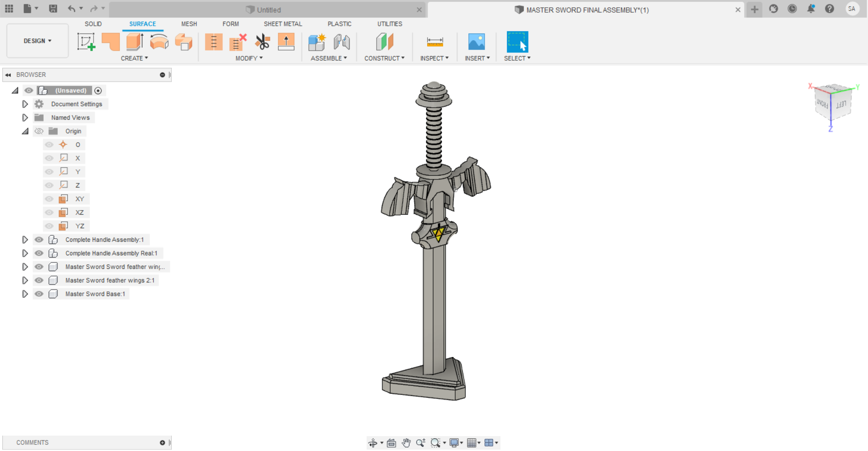This screenshot has height=451, width=868.
Task: Switch to the MESH tab
Action: pos(189,24)
